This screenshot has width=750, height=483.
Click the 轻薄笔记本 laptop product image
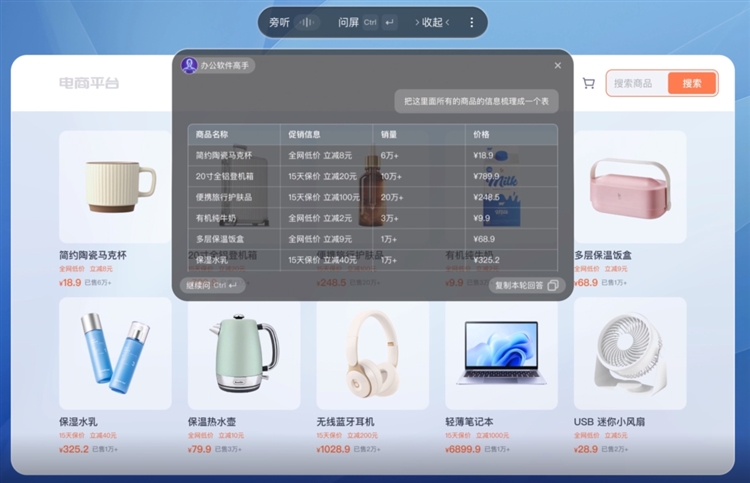coord(501,353)
